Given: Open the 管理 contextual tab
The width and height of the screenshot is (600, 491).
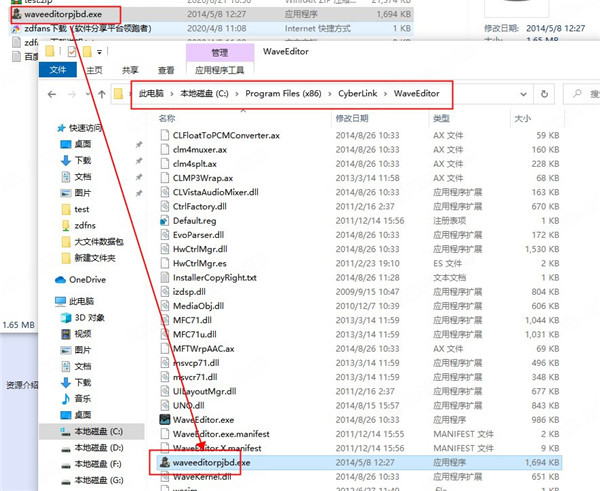Looking at the screenshot, I should (x=220, y=53).
